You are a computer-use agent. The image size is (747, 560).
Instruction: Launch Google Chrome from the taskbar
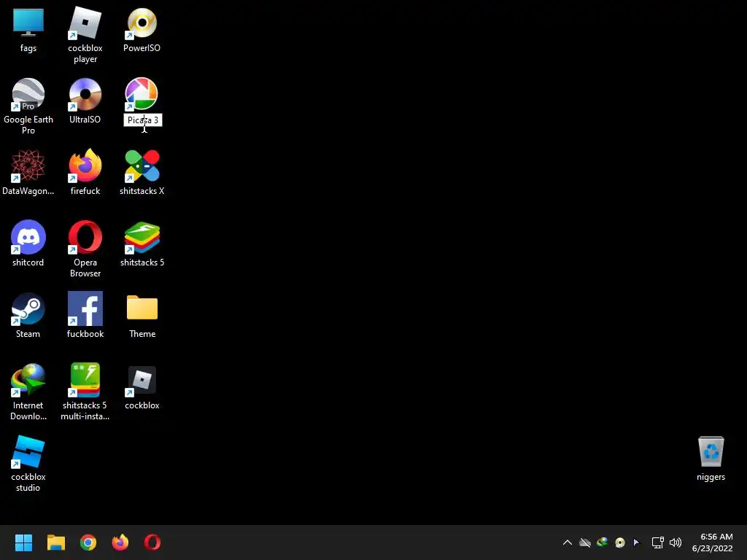[88, 542]
